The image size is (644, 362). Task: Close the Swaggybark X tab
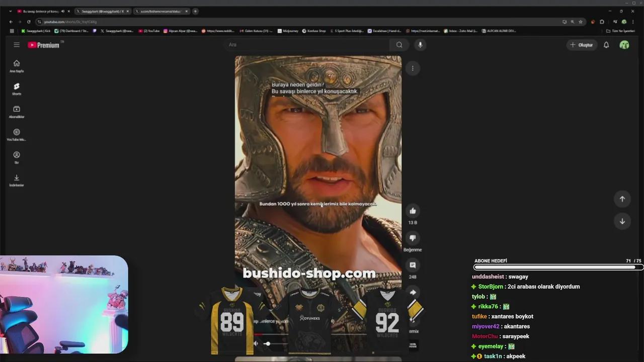[128, 11]
